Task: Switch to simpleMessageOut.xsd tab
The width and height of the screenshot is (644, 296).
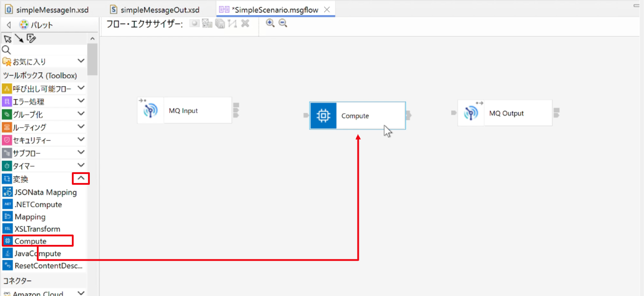Action: pyautogui.click(x=154, y=9)
